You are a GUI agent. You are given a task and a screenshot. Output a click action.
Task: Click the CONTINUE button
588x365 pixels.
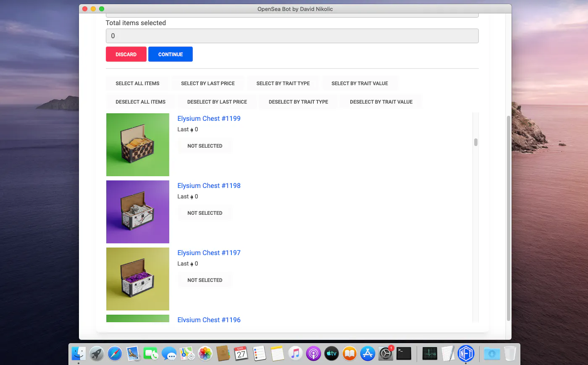click(171, 54)
